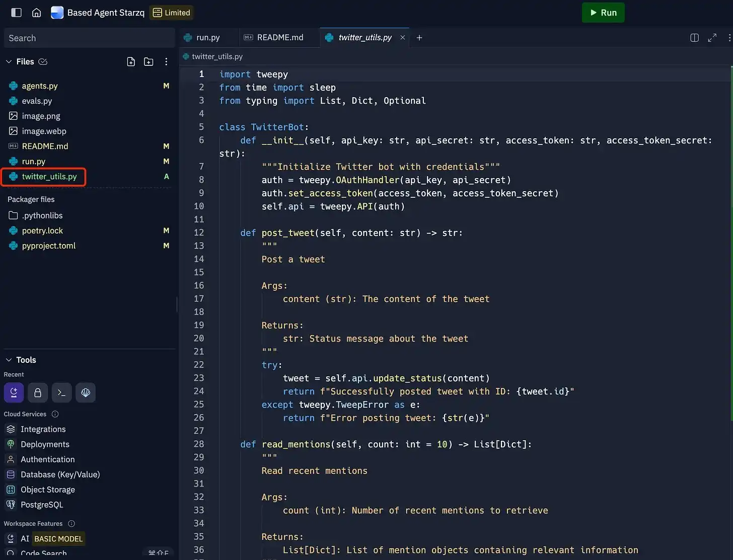Click the new file icon
The image size is (733, 560).
[131, 61]
